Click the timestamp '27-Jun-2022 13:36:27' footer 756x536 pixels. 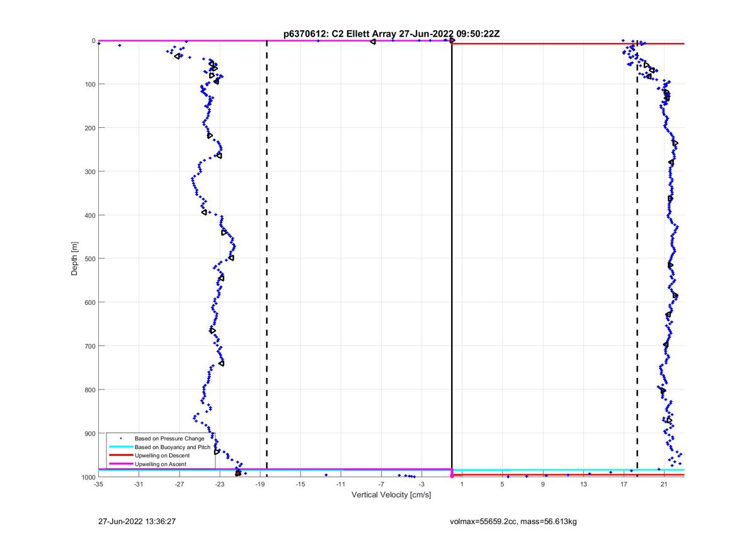coord(137,522)
